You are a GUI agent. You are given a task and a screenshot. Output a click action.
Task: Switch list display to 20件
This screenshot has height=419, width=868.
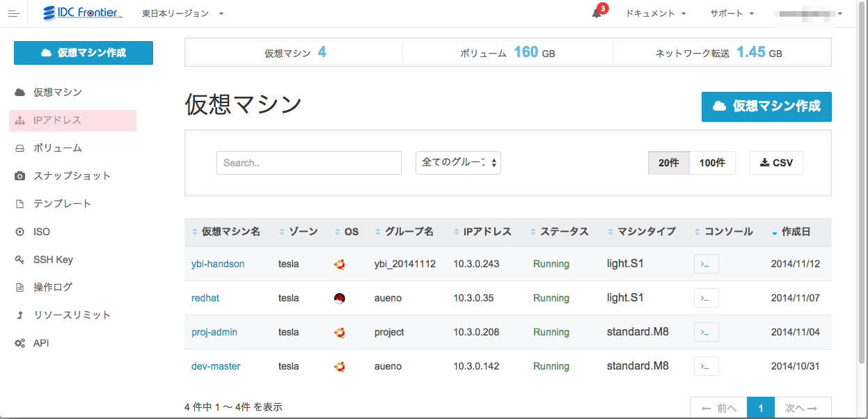coord(669,162)
